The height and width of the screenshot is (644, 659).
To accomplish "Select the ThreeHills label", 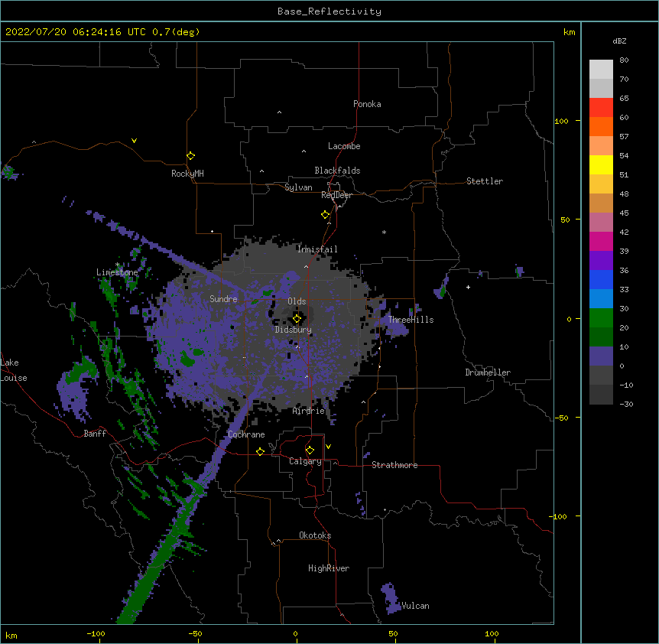I will click(x=411, y=320).
